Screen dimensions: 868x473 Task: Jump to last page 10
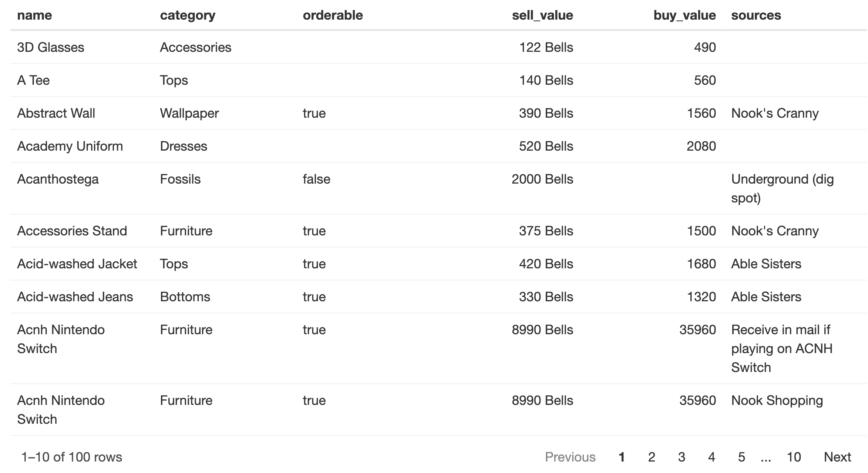794,457
